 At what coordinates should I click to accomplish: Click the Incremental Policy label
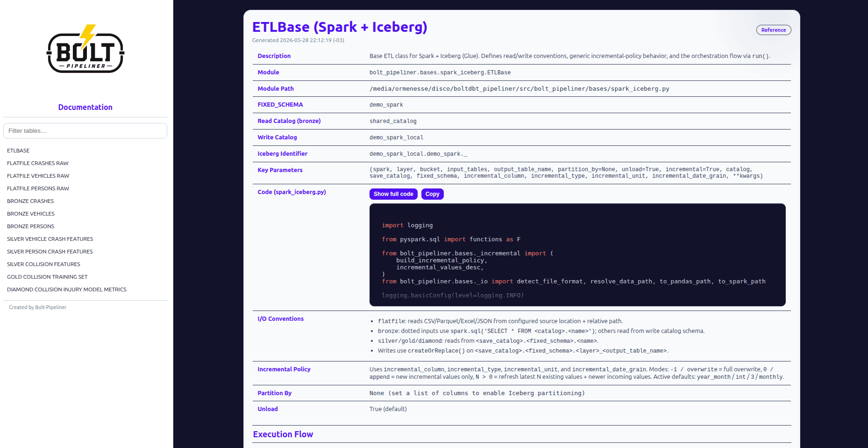coord(284,369)
